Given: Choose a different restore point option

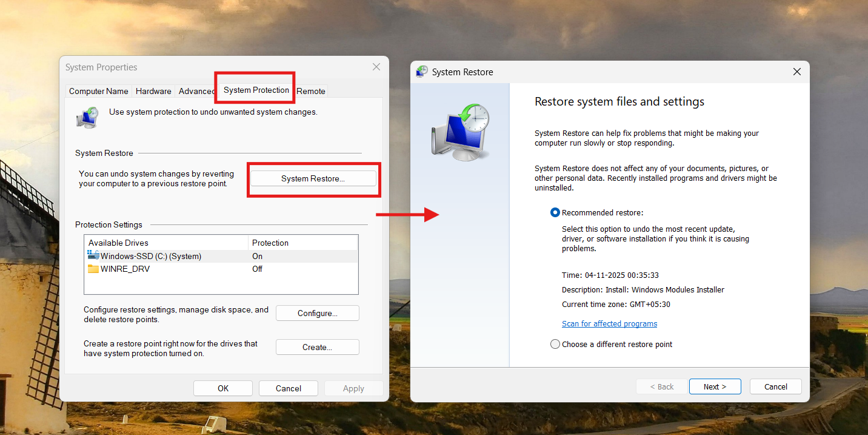Looking at the screenshot, I should 555,343.
